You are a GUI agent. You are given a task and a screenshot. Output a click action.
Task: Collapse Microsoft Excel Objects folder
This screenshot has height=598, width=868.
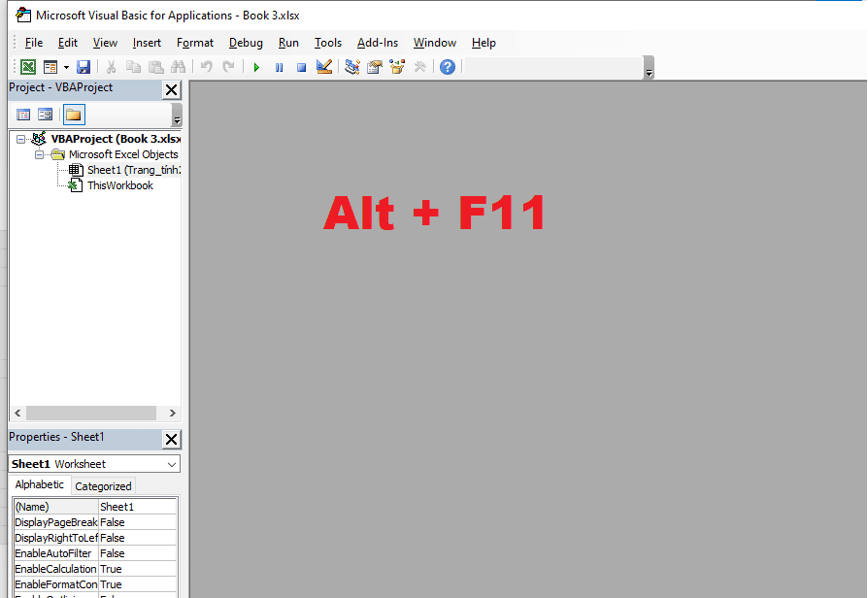(x=39, y=154)
